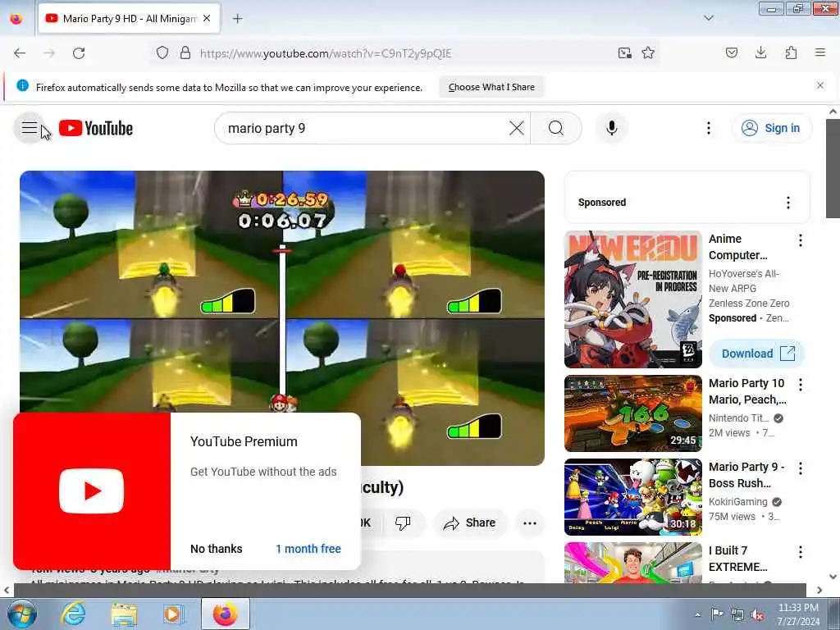840x630 pixels.
Task: Click the ad Download button
Action: coord(757,354)
